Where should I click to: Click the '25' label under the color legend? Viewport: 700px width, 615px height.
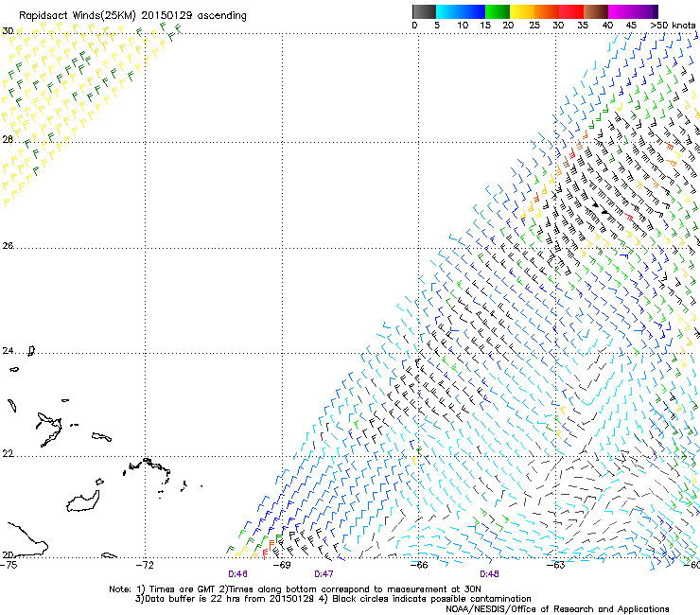point(534,26)
